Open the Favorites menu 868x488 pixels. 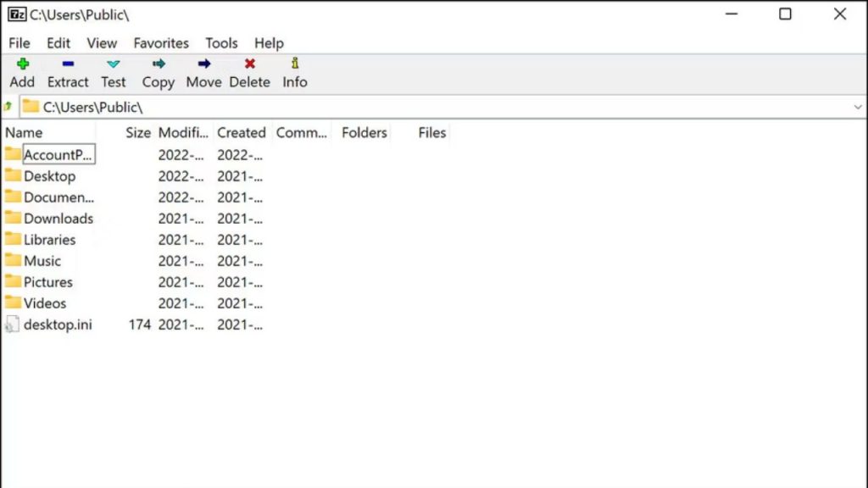coord(161,43)
